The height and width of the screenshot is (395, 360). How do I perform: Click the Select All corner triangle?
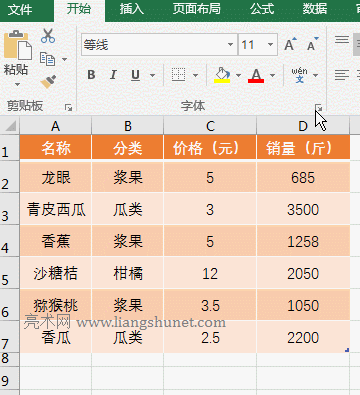click(10, 126)
